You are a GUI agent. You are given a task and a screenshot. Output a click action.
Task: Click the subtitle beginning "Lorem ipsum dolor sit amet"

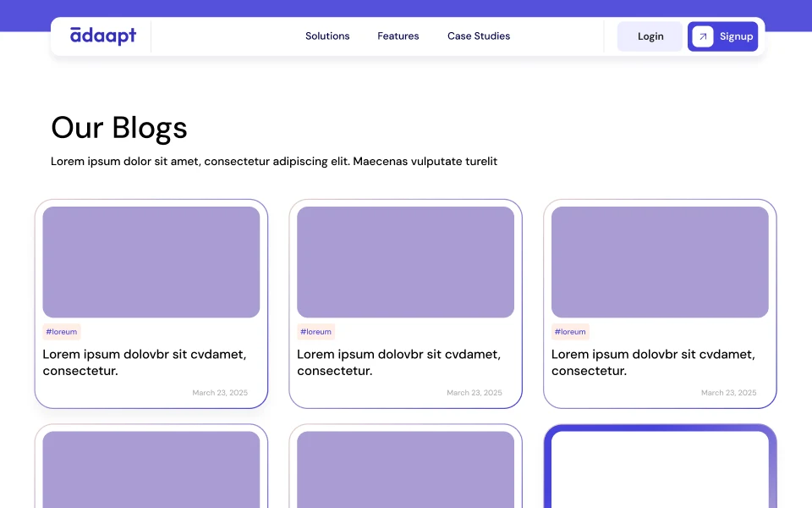274,161
